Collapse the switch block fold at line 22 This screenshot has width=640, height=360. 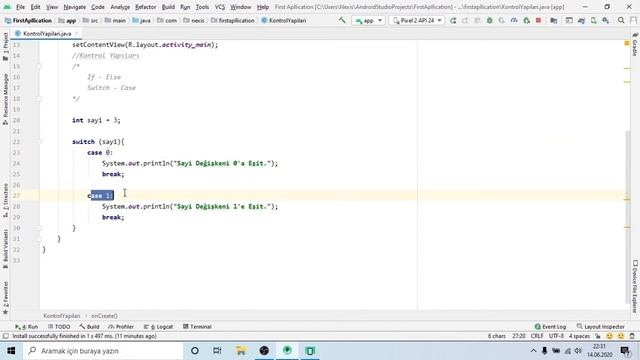click(x=39, y=142)
